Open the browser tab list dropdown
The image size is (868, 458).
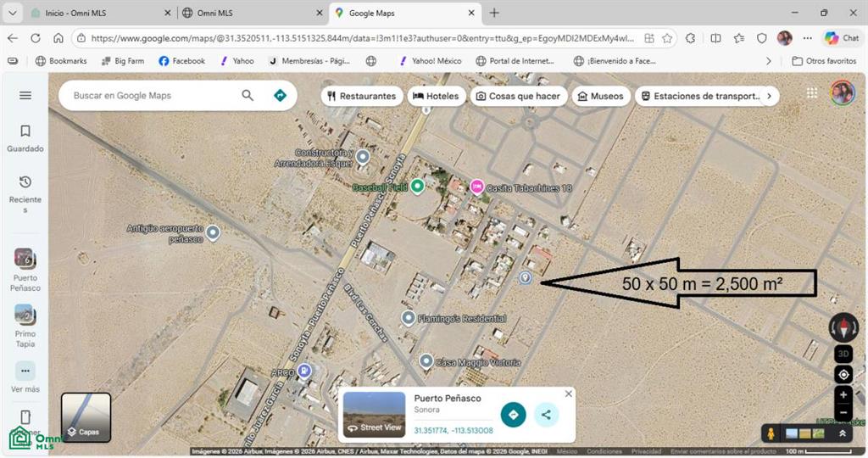(x=12, y=13)
